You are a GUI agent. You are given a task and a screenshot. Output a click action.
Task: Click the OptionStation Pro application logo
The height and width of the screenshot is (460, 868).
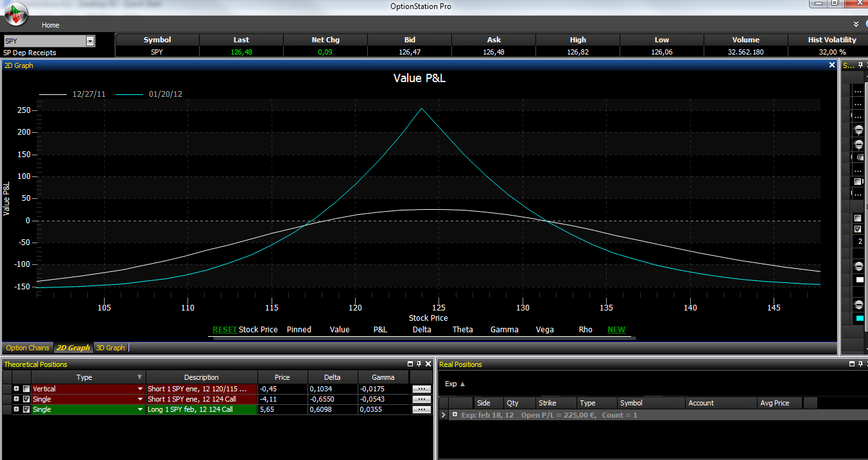click(15, 13)
